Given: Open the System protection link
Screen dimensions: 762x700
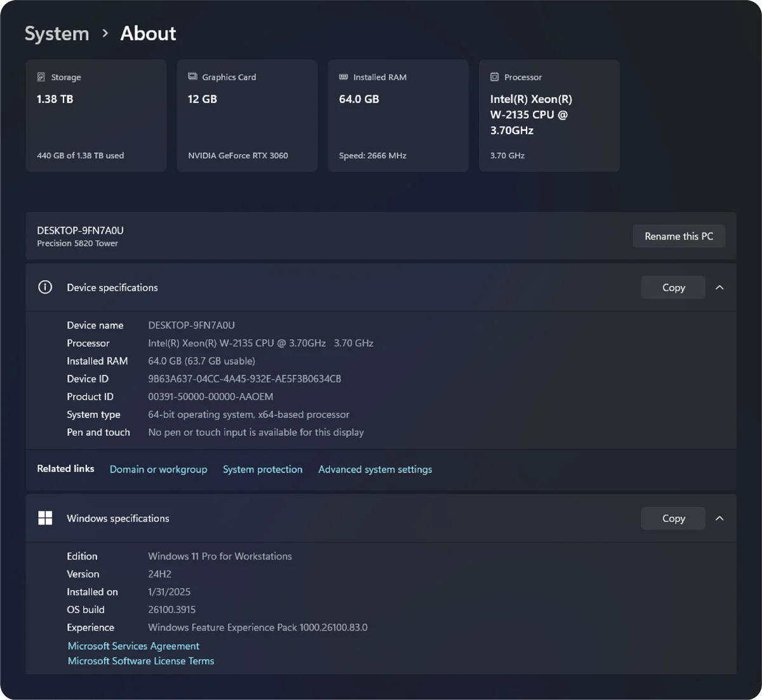Looking at the screenshot, I should 262,469.
